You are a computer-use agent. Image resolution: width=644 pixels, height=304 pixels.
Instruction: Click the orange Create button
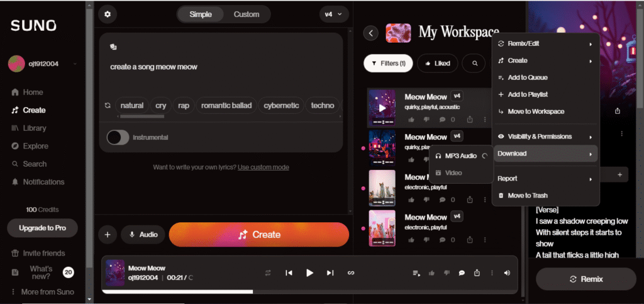tap(258, 235)
